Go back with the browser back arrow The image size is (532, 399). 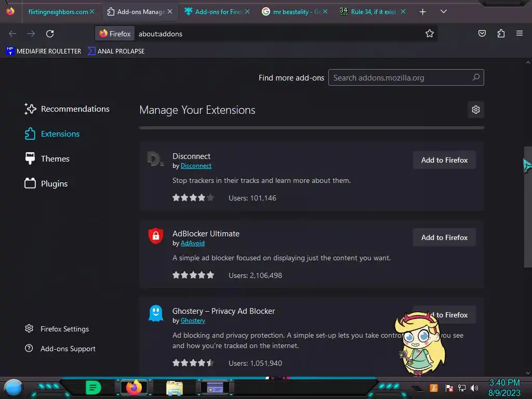(x=12, y=34)
